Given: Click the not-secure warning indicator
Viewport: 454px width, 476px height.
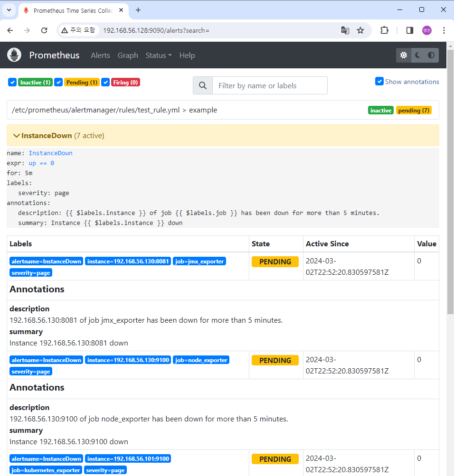Looking at the screenshot, I should tap(78, 30).
